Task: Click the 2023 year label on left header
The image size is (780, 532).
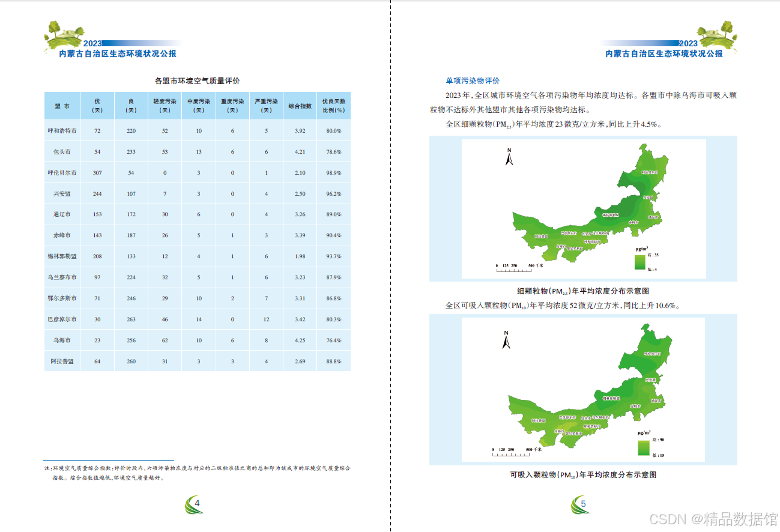Action: 92,43
